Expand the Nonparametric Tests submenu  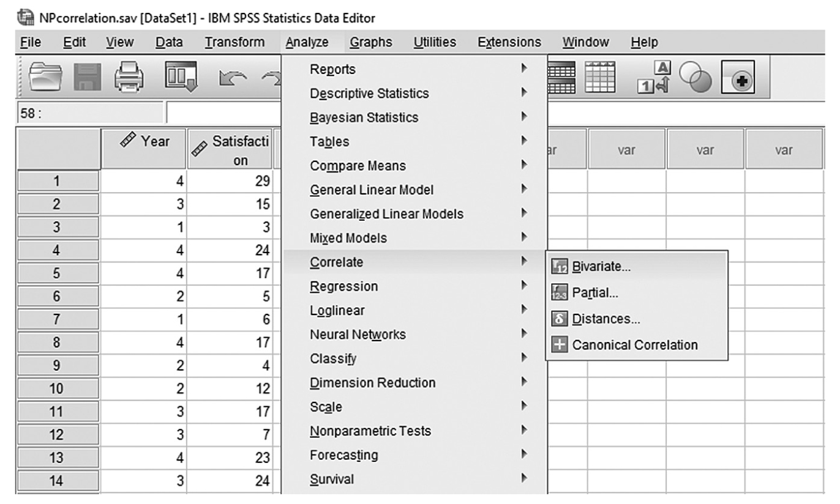(370, 431)
